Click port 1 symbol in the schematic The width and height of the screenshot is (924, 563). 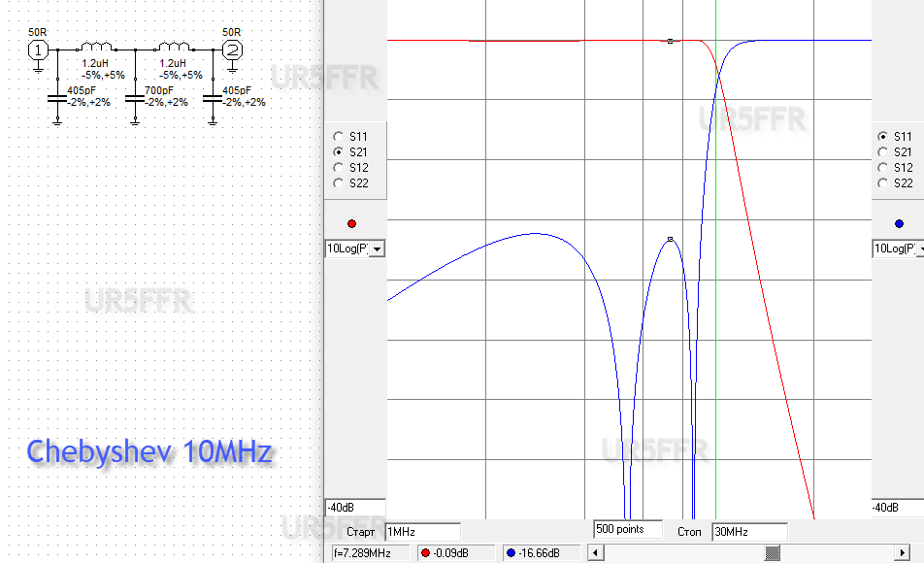pos(37,50)
